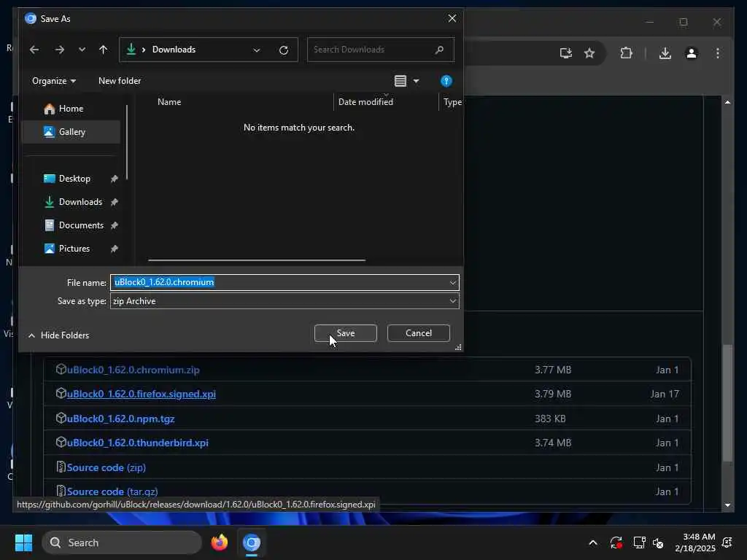
Task: Click Save button
Action: click(345, 333)
